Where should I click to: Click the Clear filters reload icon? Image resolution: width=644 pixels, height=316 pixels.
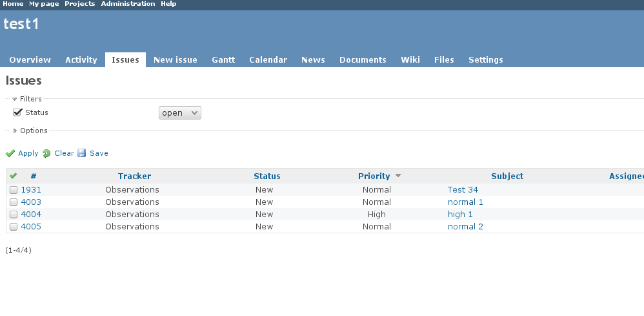point(46,154)
